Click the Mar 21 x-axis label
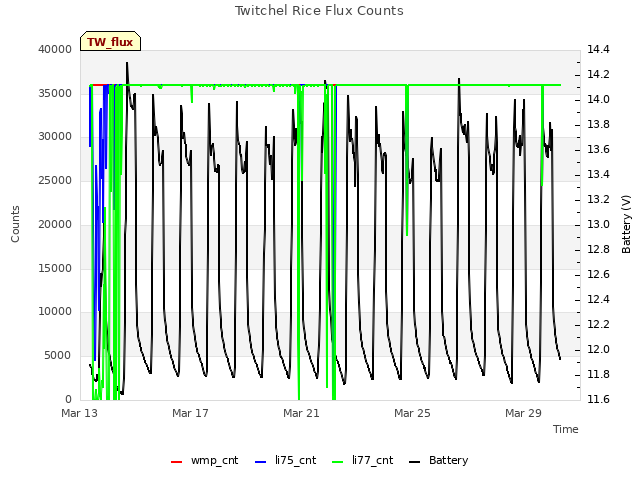Viewport: 640px width, 480px height. (x=301, y=413)
